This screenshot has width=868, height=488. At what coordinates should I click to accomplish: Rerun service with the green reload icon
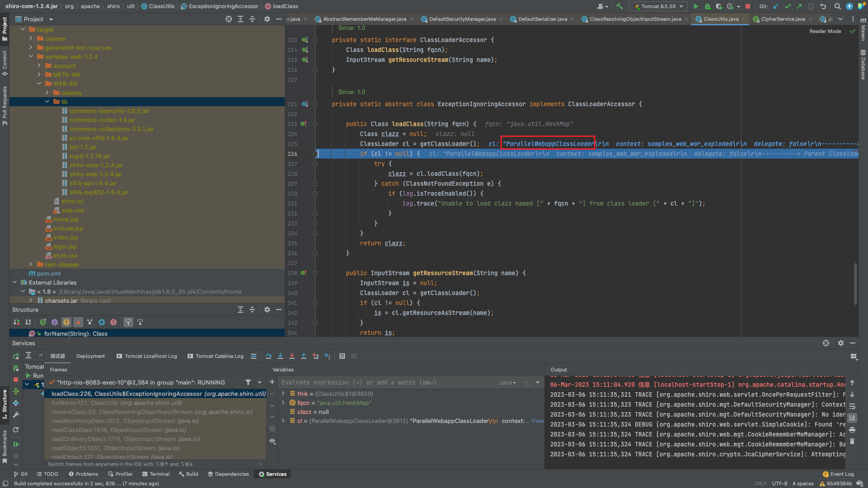[16, 357]
